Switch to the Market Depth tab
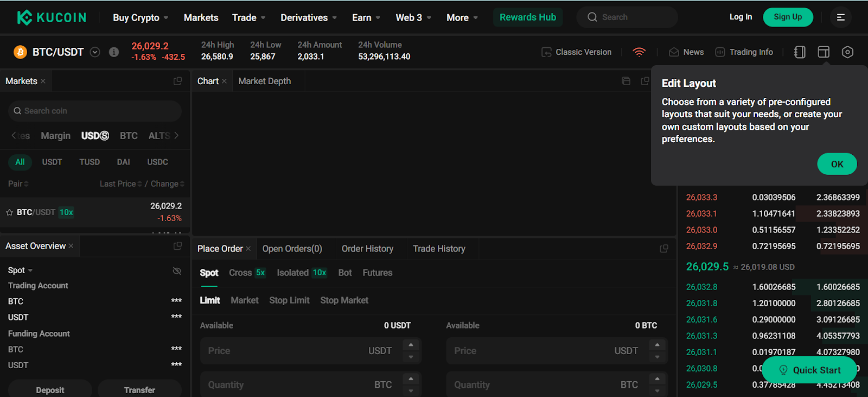Viewport: 868px width, 397px height. (x=265, y=81)
